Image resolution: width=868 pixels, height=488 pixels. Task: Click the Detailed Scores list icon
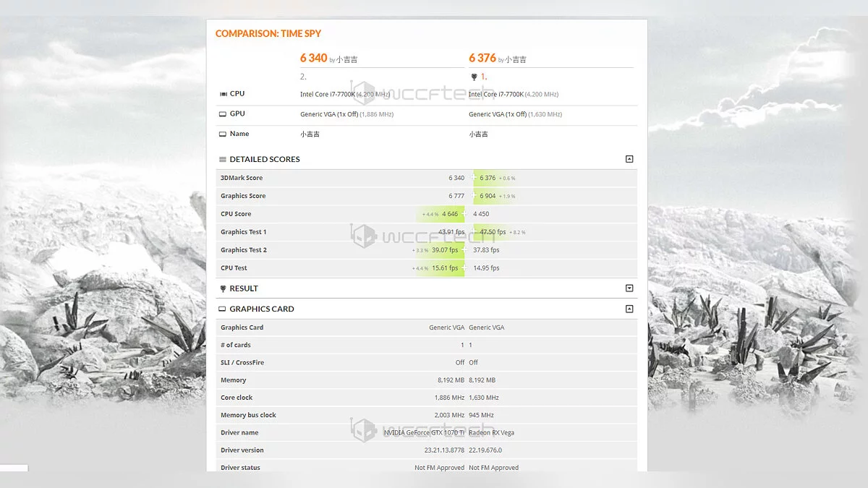pyautogui.click(x=223, y=159)
